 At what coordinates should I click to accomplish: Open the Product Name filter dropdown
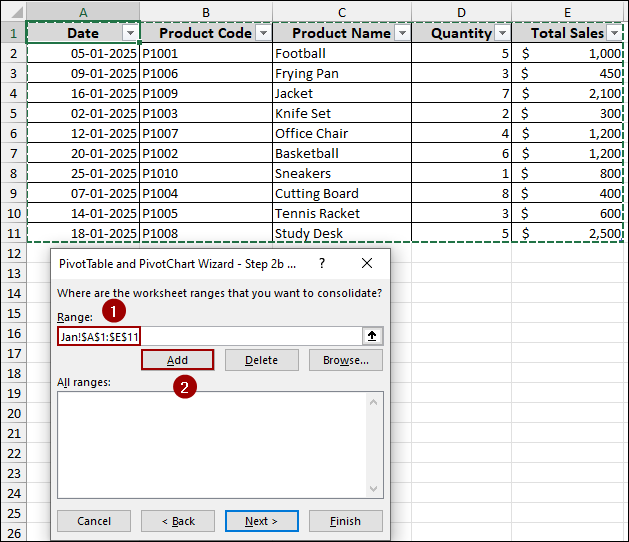tap(402, 33)
